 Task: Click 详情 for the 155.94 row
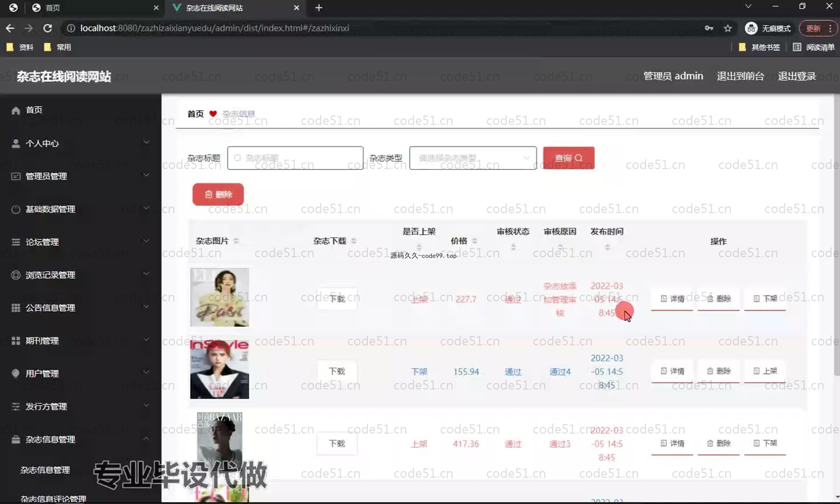[672, 371]
